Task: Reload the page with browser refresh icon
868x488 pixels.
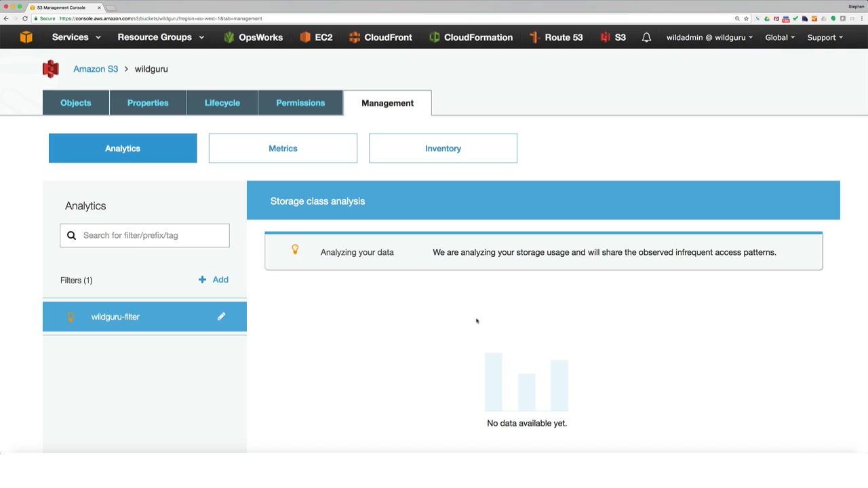Action: point(25,18)
